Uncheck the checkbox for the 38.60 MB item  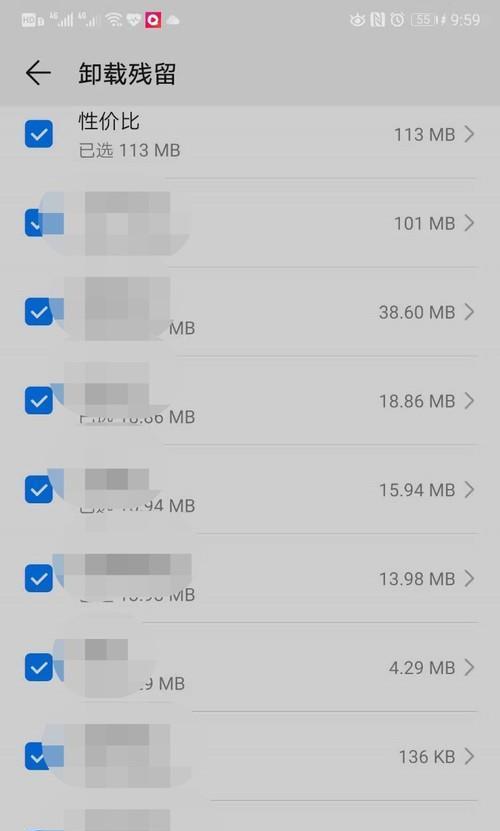[39, 312]
